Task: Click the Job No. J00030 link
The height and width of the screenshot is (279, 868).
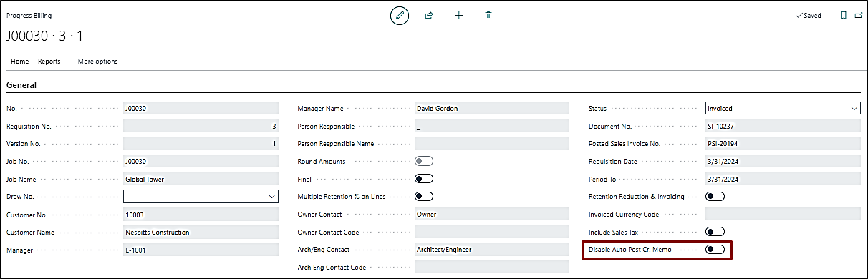Action: pos(135,161)
